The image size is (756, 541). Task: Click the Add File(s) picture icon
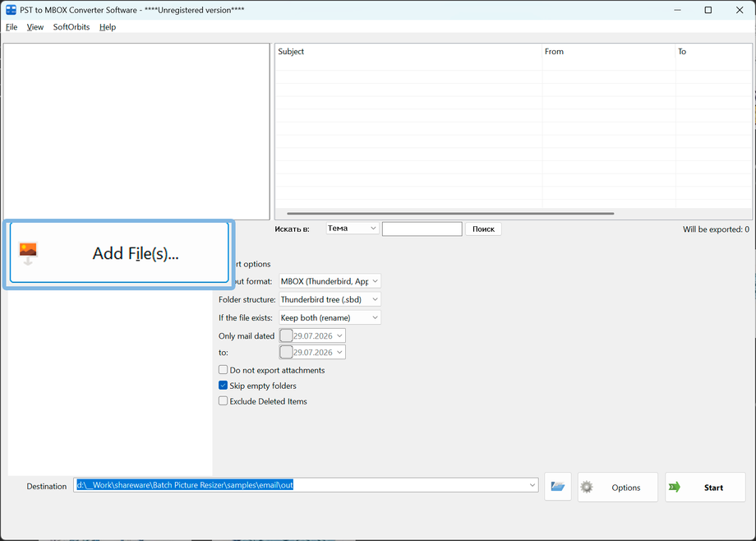[28, 253]
